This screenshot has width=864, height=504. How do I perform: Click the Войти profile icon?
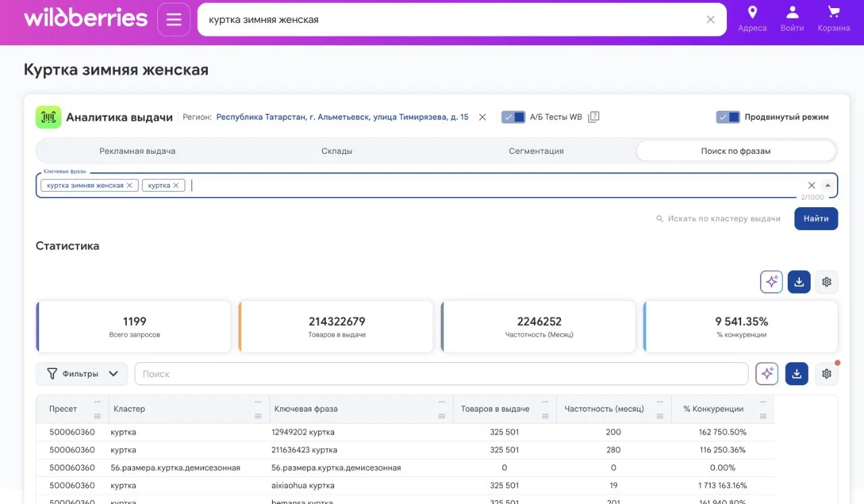(792, 12)
